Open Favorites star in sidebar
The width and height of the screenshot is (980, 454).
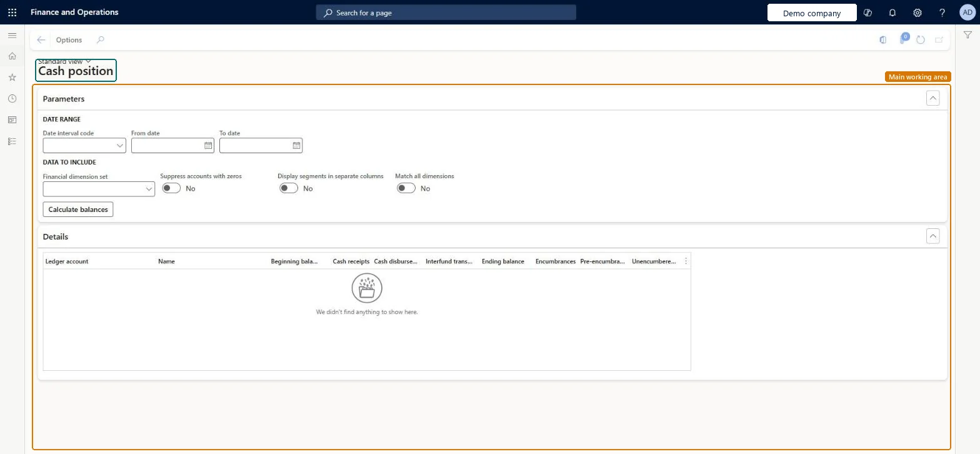pyautogui.click(x=12, y=78)
